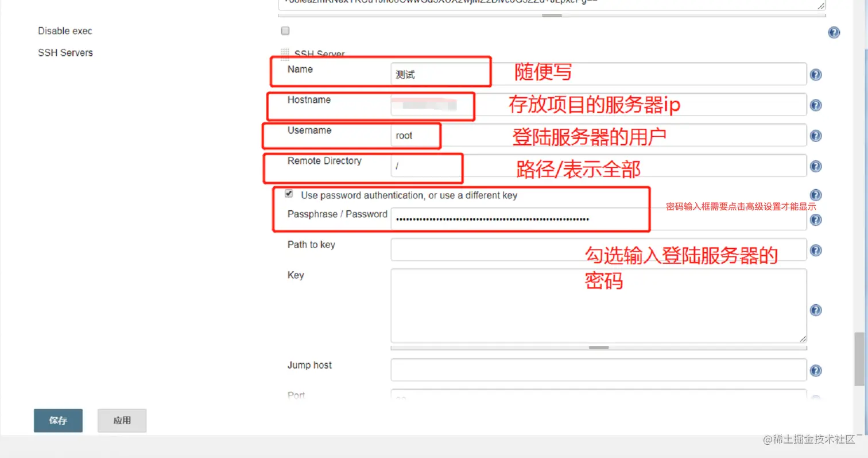
Task: Open help icon for Key textarea
Action: point(815,310)
